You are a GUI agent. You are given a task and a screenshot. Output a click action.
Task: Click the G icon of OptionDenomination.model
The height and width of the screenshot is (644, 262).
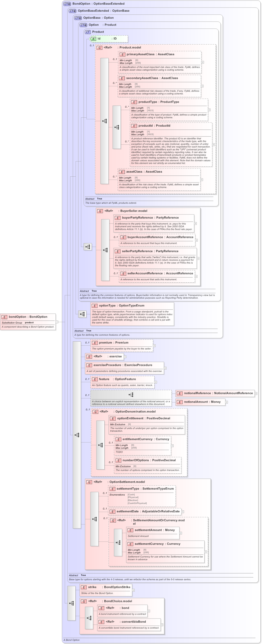click(95, 412)
